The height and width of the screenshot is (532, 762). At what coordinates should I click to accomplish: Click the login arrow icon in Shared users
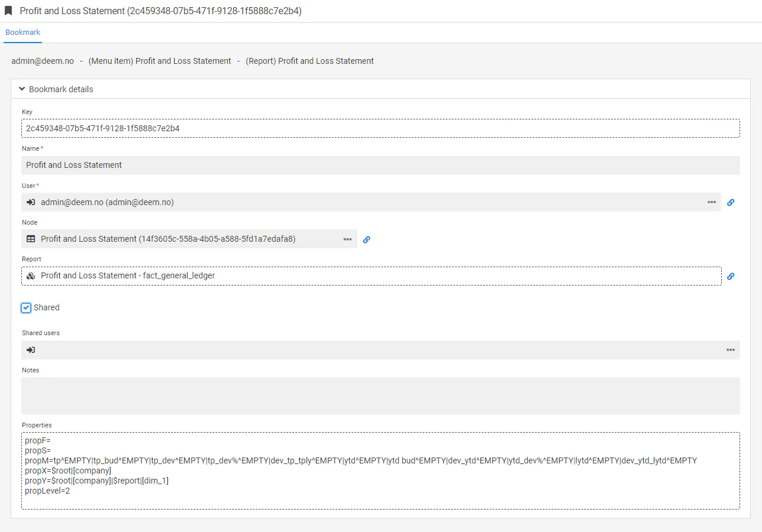pyautogui.click(x=31, y=350)
